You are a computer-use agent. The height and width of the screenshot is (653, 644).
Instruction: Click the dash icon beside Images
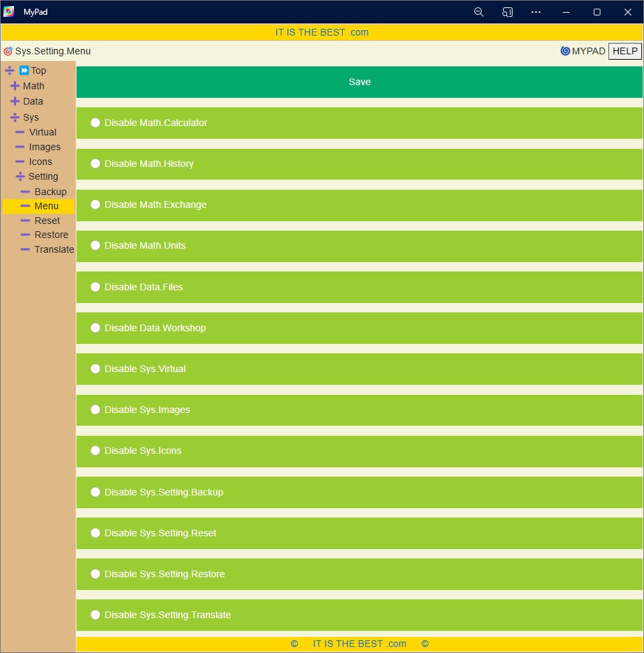pyautogui.click(x=20, y=147)
